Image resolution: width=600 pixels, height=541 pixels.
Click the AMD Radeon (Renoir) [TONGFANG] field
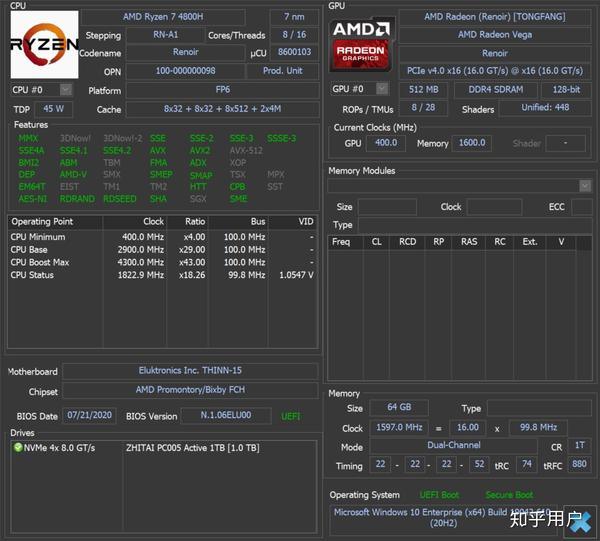coord(495,17)
